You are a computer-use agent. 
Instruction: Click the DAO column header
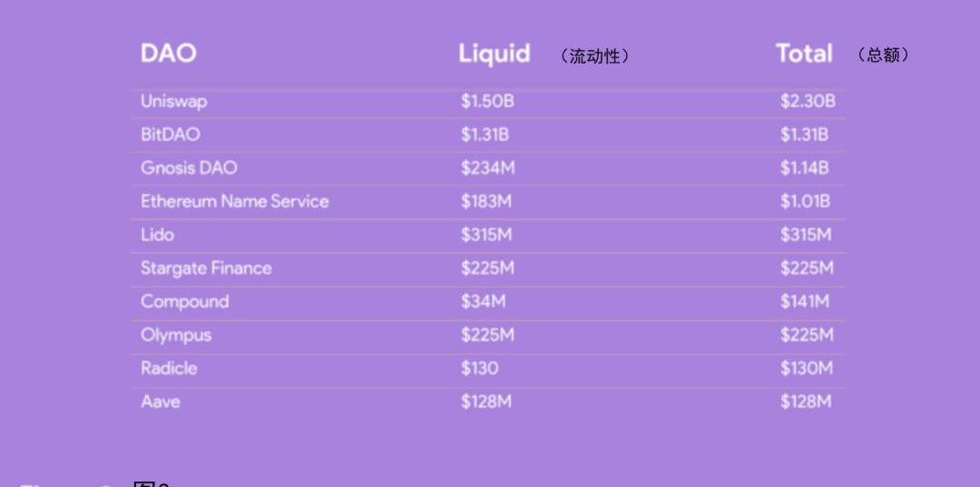point(168,53)
